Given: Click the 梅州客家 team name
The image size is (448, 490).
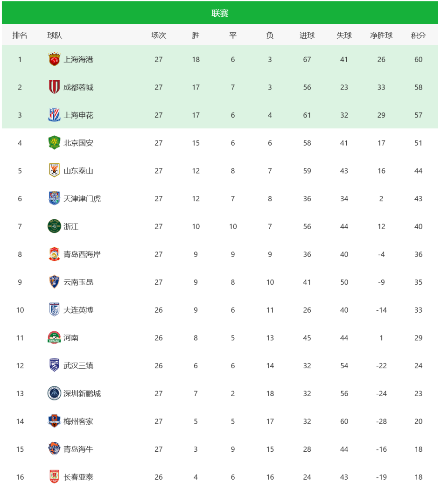Looking at the screenshot, I should click(x=78, y=421).
